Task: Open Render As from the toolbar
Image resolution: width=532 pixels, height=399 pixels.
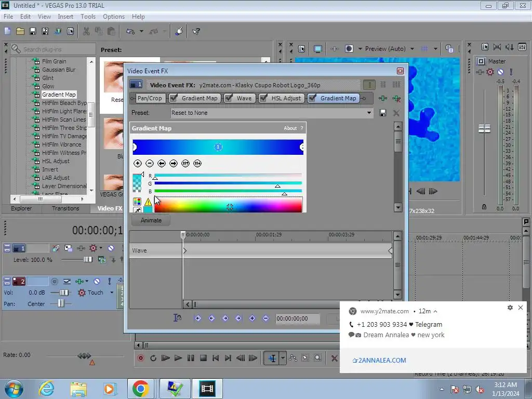Action: (x=45, y=32)
